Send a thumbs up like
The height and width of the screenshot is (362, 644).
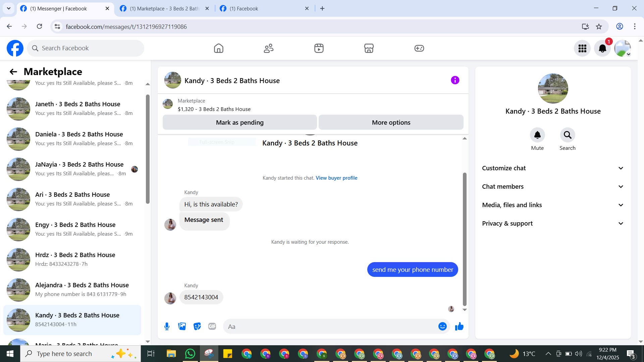pyautogui.click(x=459, y=326)
